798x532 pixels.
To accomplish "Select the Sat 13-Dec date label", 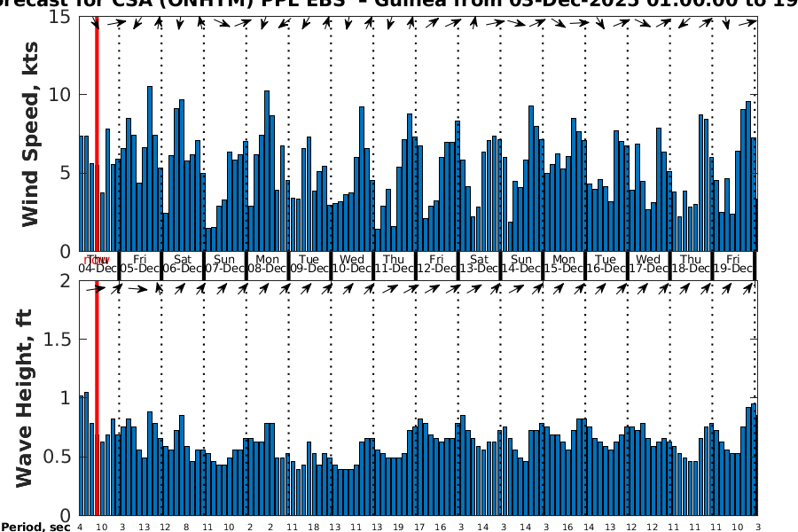I will pyautogui.click(x=479, y=264).
